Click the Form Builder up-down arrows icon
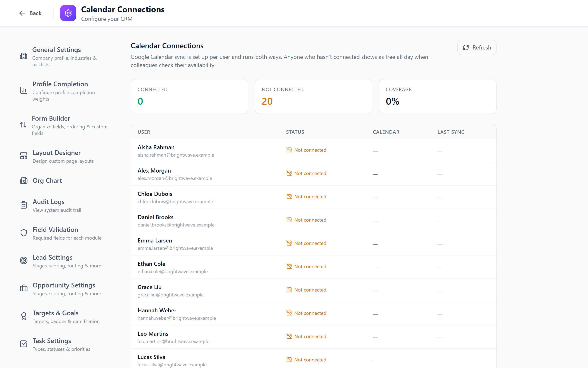The height and width of the screenshot is (368, 588). coord(23,125)
